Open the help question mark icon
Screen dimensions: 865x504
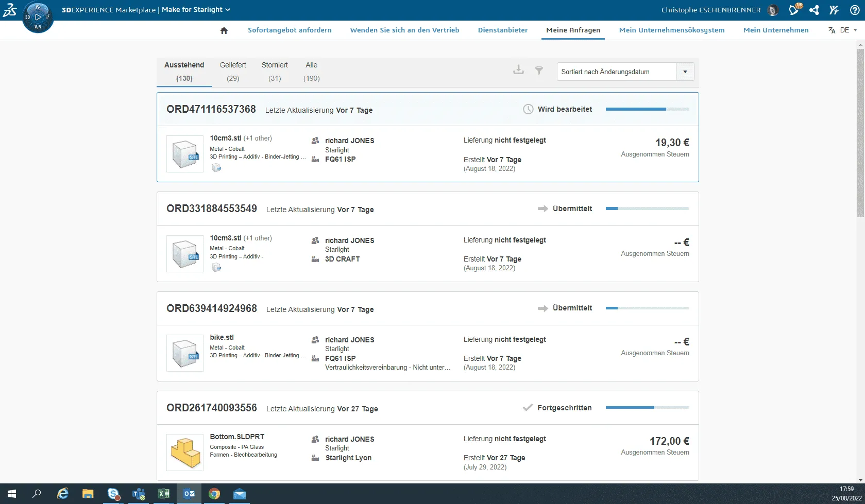click(x=855, y=10)
